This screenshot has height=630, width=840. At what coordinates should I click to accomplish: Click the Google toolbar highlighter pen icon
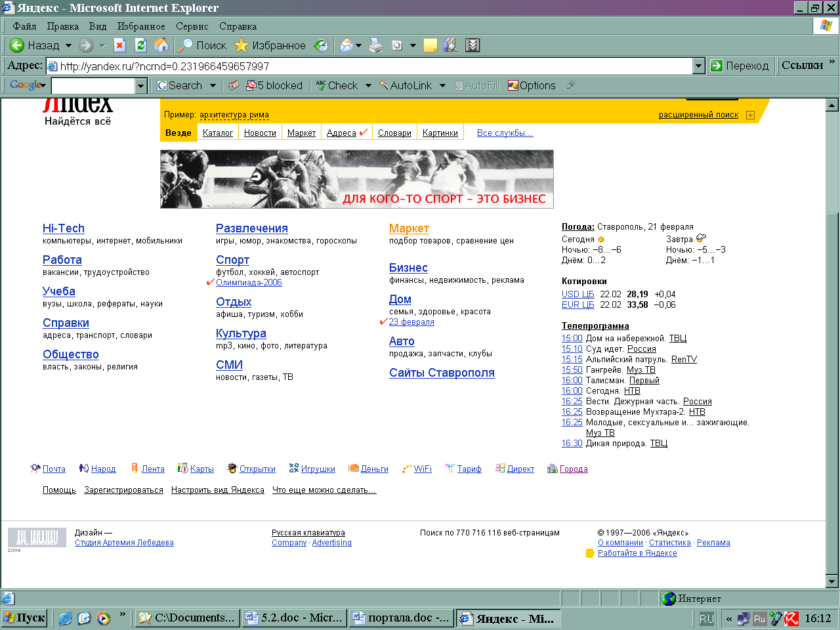coord(570,85)
